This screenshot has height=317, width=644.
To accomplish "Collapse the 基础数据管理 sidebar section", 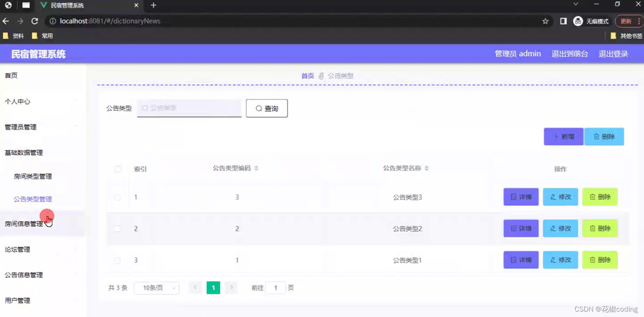I will coord(23,153).
